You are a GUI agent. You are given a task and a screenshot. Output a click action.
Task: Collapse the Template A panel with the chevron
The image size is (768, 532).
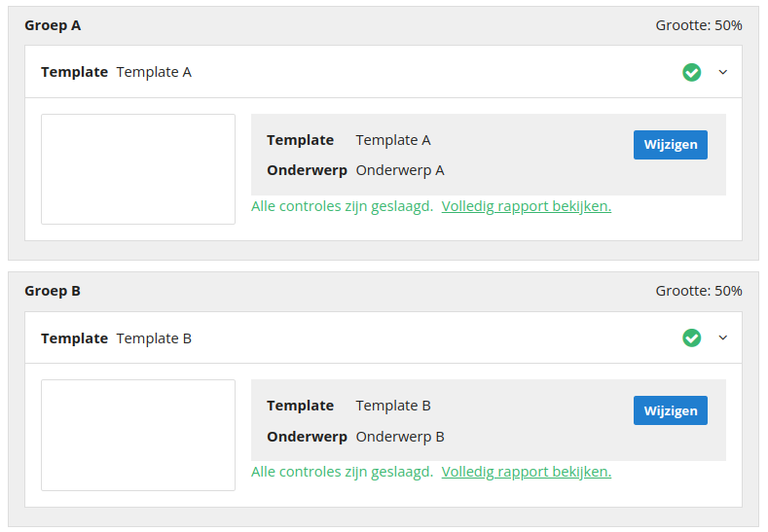pos(723,72)
